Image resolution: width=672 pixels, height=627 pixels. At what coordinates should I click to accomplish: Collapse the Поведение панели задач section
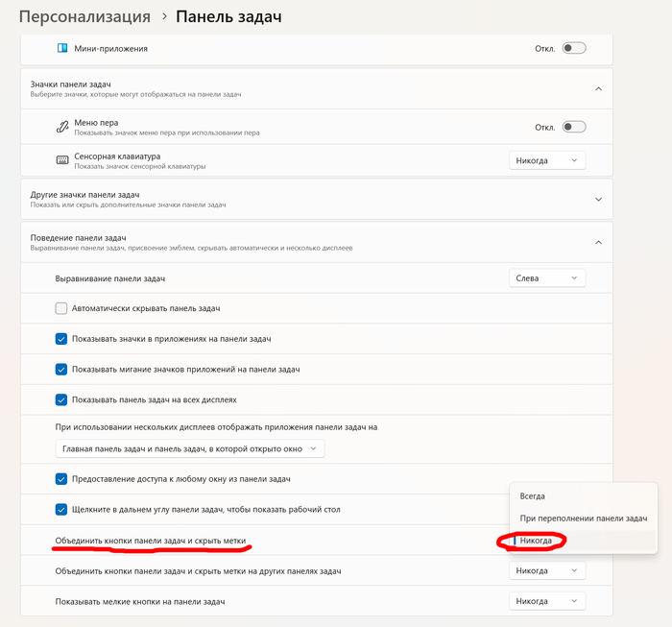coord(598,242)
